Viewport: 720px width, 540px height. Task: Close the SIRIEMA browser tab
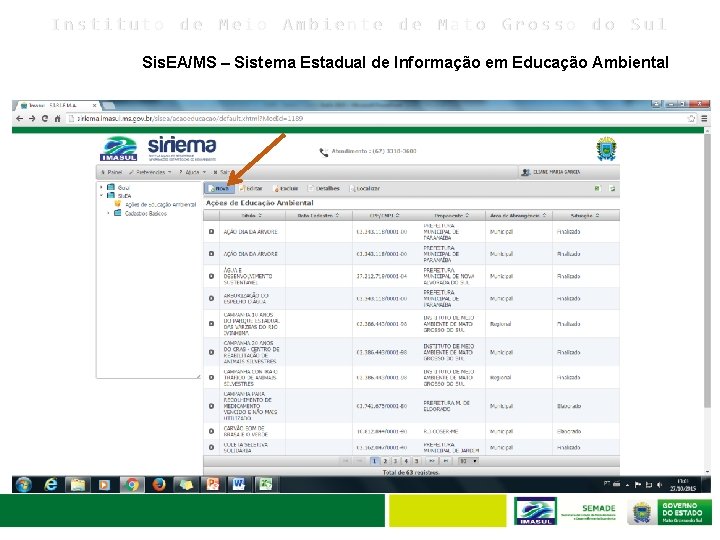[x=94, y=105]
